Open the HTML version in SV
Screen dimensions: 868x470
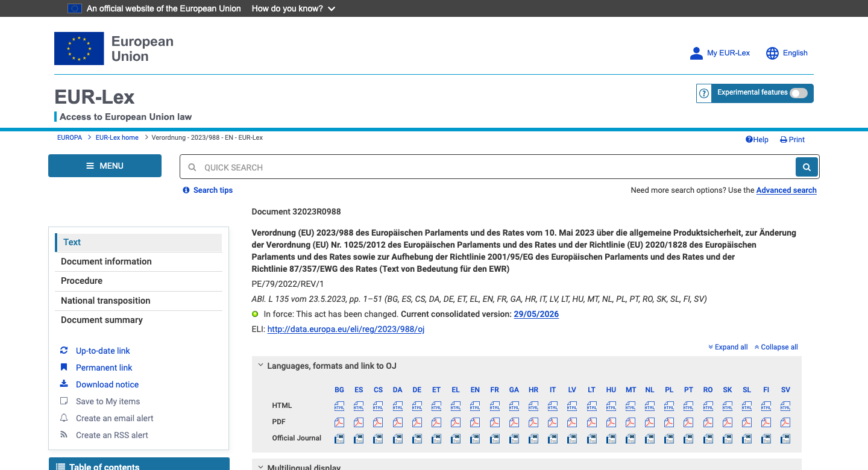click(x=785, y=406)
